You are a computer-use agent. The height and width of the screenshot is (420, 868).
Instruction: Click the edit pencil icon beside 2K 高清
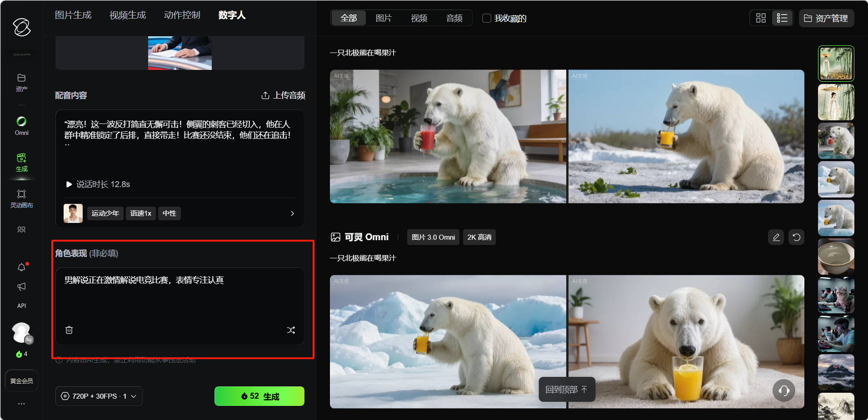point(776,237)
